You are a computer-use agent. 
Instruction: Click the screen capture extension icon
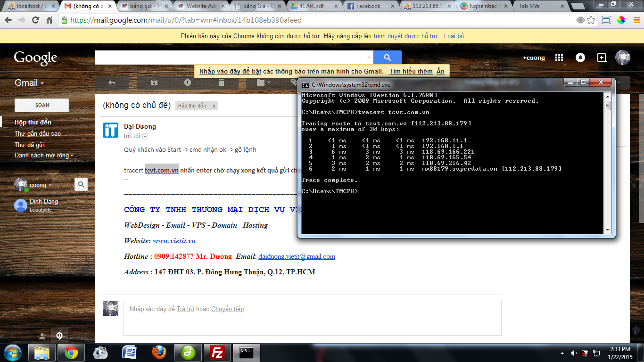pos(606,20)
